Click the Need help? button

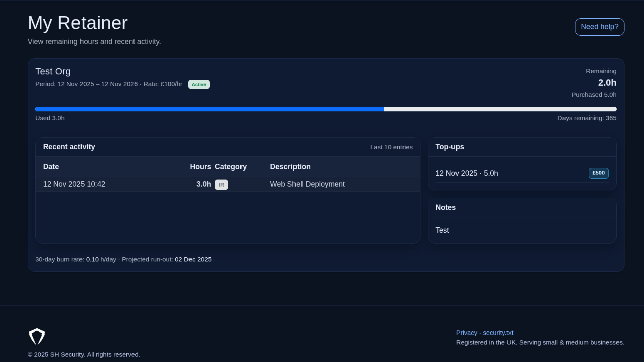click(599, 27)
